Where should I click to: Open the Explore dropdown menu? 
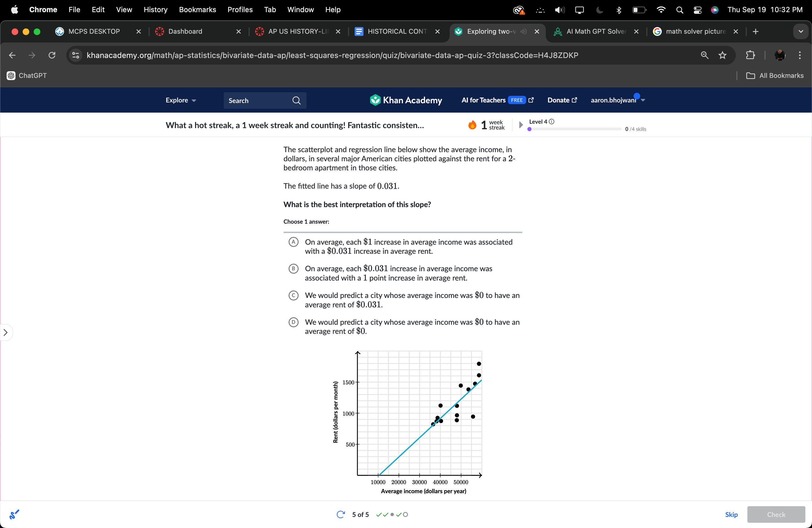pos(181,100)
